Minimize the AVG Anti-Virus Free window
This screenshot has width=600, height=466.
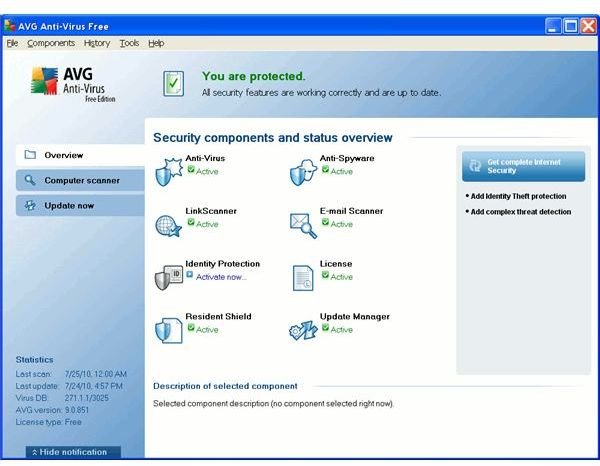click(x=553, y=26)
